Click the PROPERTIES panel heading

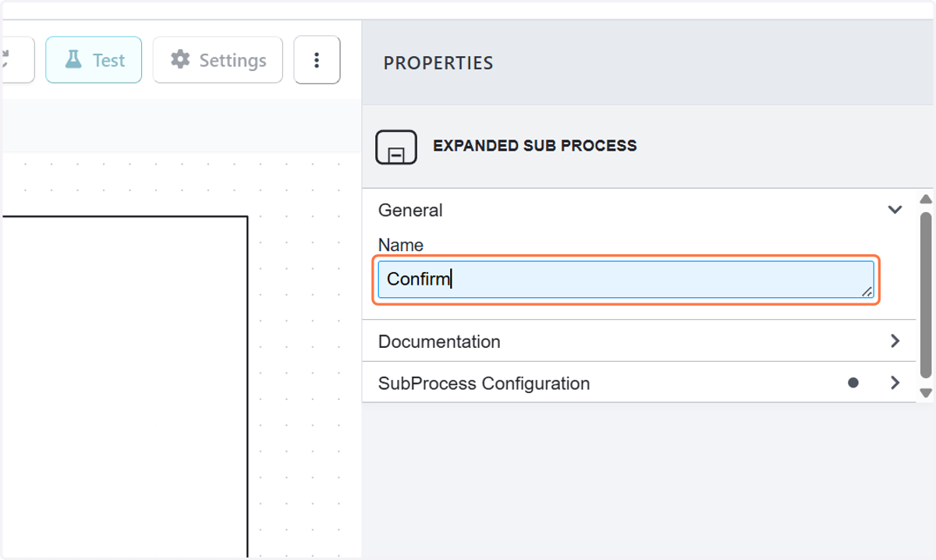(438, 63)
